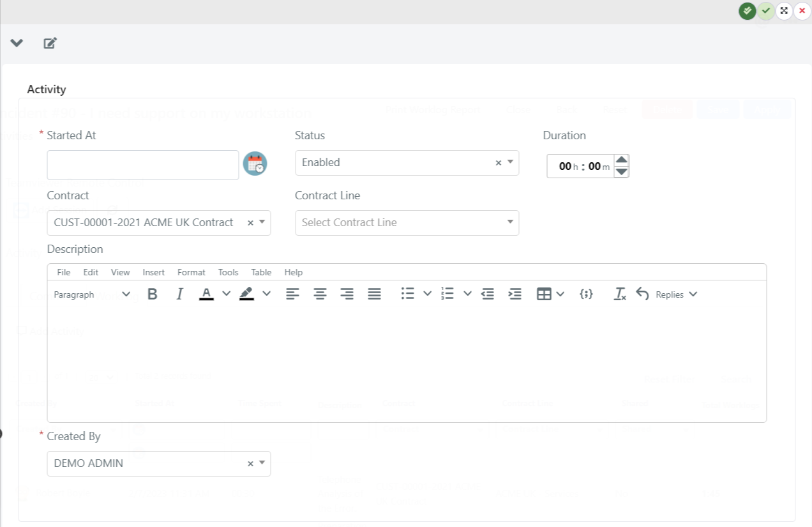This screenshot has height=527, width=812.
Task: Toggle bold formatting
Action: [x=152, y=294]
